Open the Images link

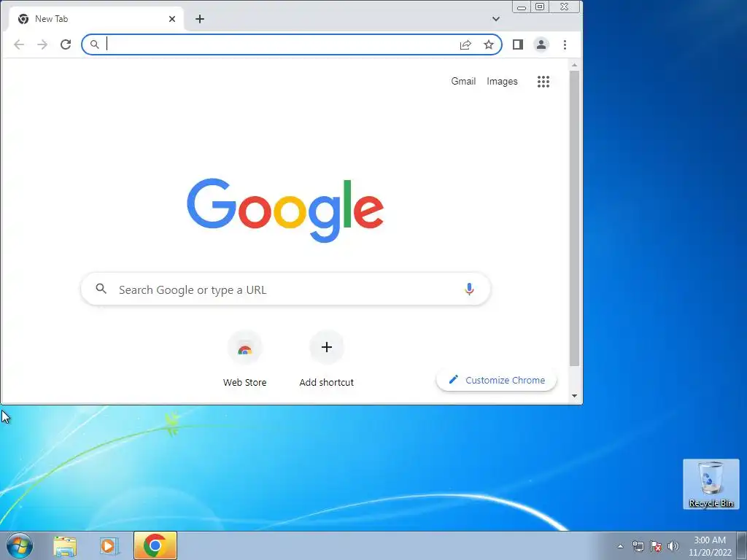click(x=502, y=82)
